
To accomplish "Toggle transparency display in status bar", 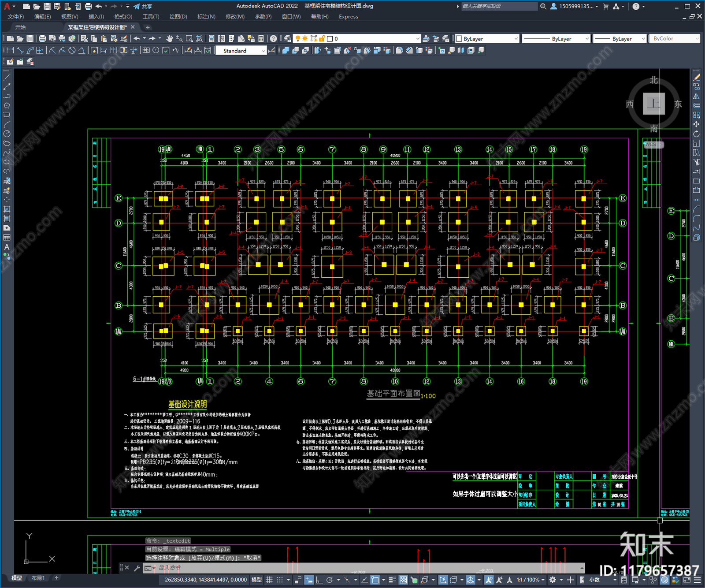I will coord(403,580).
